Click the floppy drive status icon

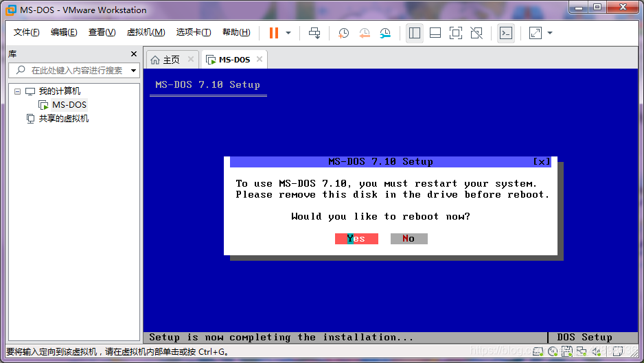[x=567, y=351]
